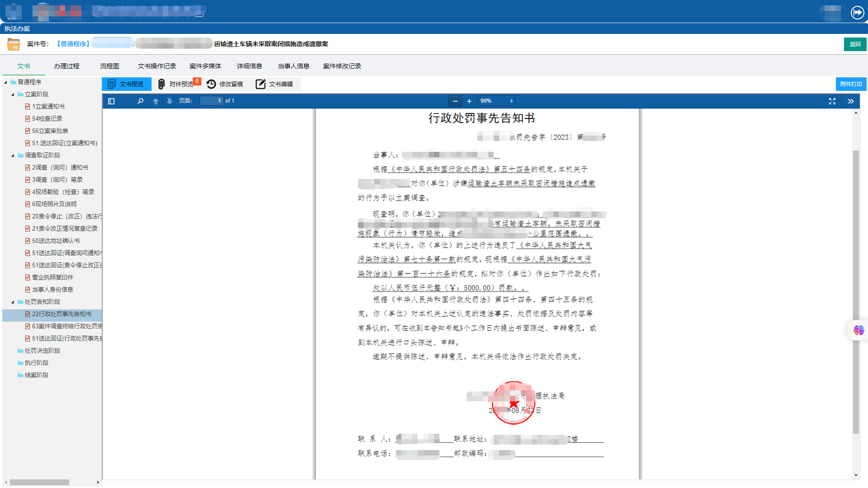This screenshot has width=868, height=488.
Task: Enter fullscreen mode for the document
Action: pyautogui.click(x=832, y=101)
